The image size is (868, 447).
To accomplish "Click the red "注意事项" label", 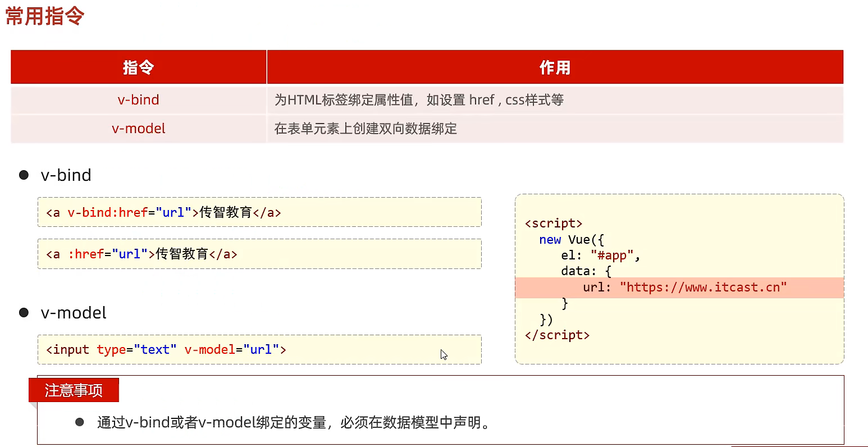I will 74,390.
